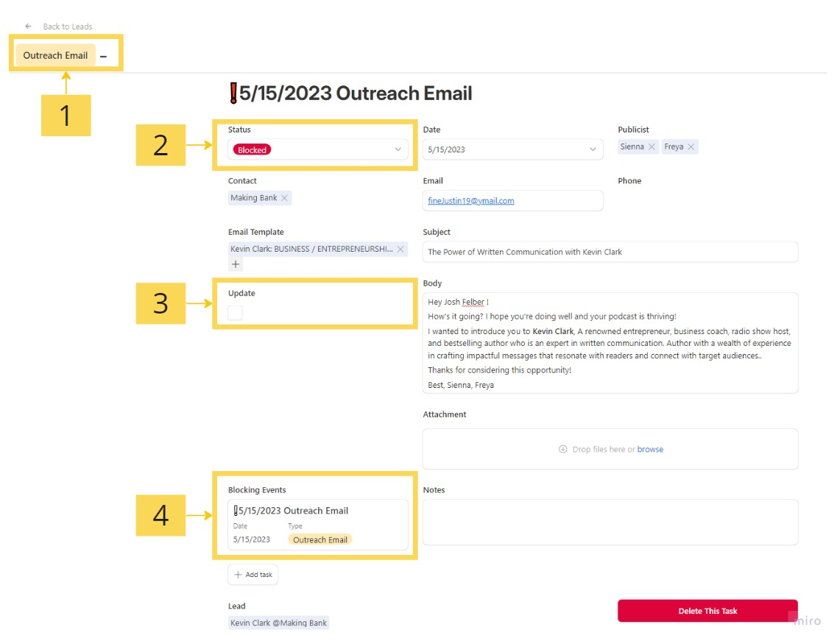Edit the Subject input field

coord(610,252)
